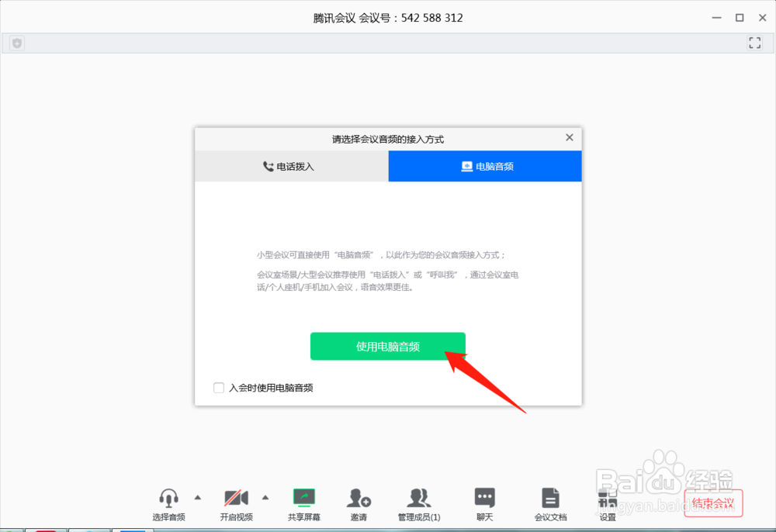The height and width of the screenshot is (532, 776).
Task: Click dialog title 请选择会议音频的接入方式
Action: (x=387, y=140)
